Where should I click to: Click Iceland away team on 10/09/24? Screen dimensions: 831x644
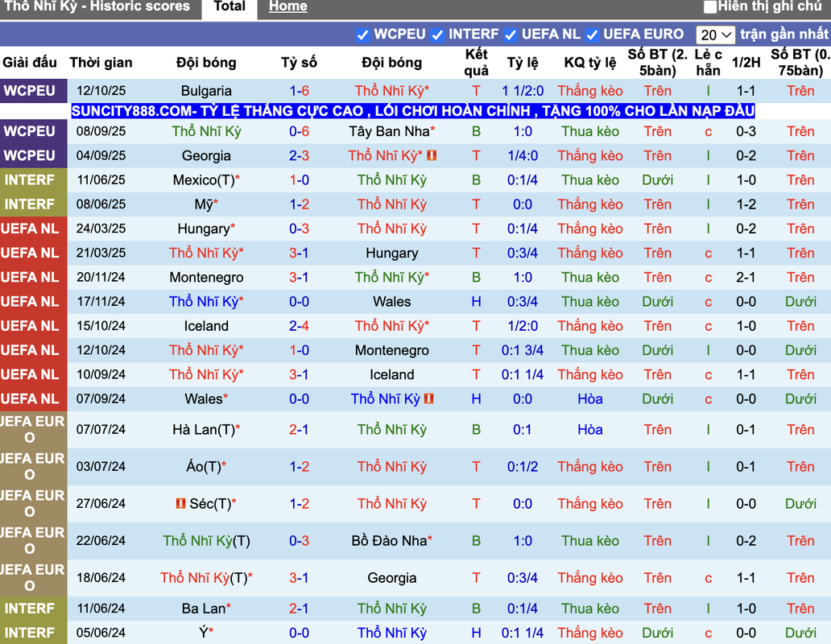click(391, 374)
